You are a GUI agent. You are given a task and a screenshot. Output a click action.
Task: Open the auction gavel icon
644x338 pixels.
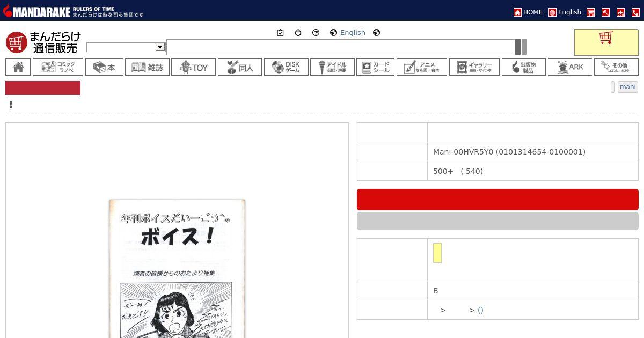605,12
